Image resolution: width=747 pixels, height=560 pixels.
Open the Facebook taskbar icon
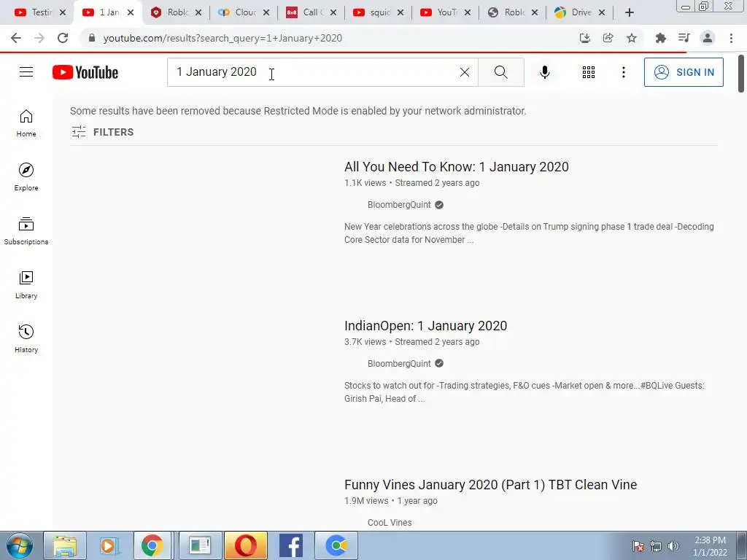click(x=290, y=545)
